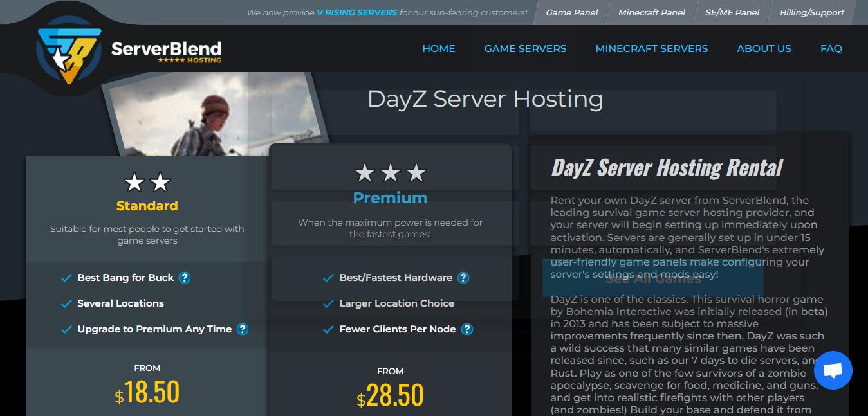Open help icon beside Best/Fastest Hardware
Image resolution: width=868 pixels, height=416 pixels.
click(x=463, y=278)
